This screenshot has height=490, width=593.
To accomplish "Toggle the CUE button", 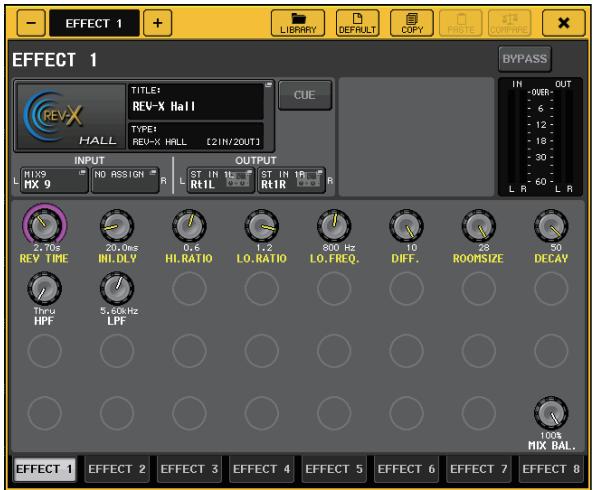I will click(x=305, y=95).
